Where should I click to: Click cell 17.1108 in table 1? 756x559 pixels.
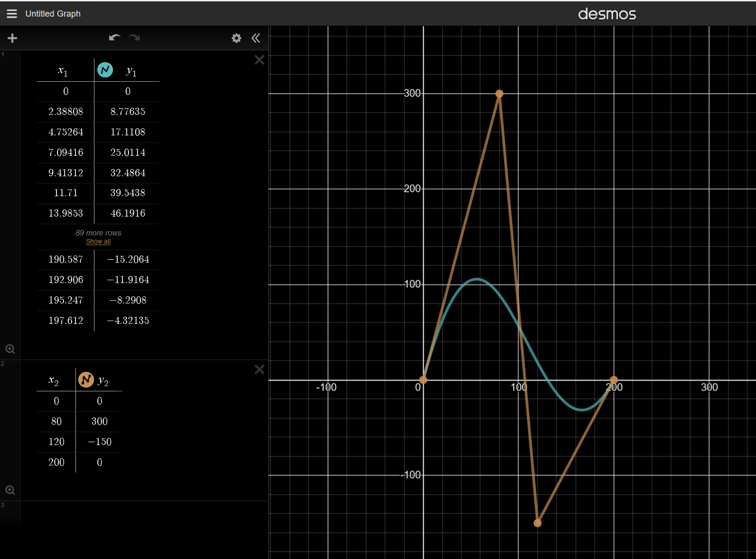click(x=128, y=132)
